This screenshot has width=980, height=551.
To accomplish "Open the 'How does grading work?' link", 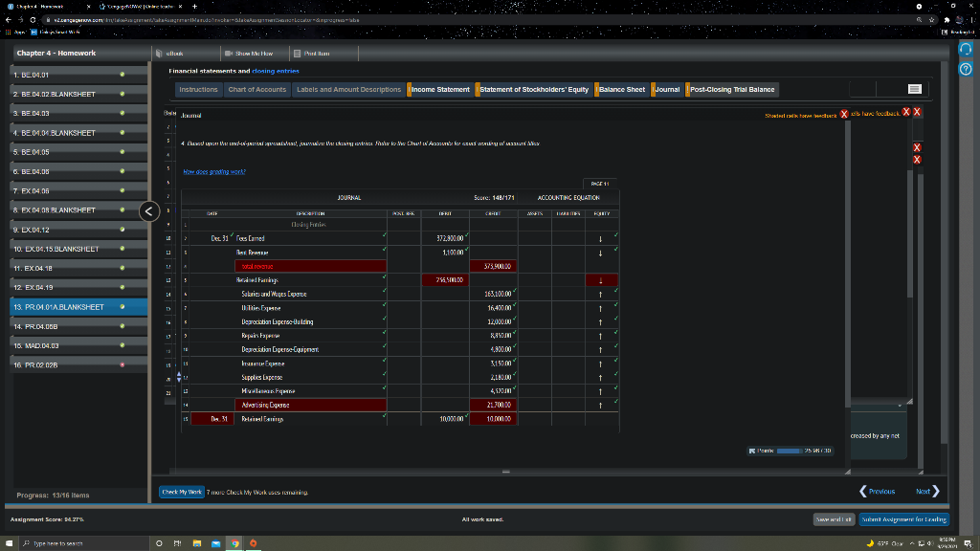I will [x=214, y=172].
